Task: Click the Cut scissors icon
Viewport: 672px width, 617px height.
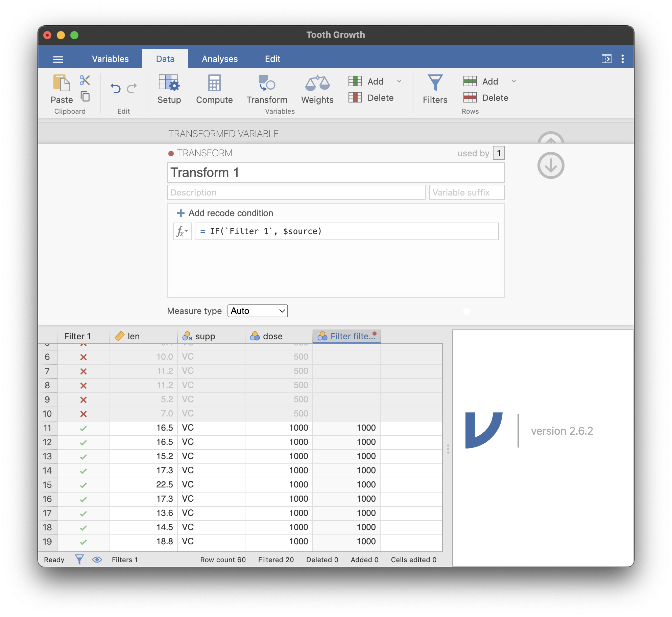Action: (85, 80)
